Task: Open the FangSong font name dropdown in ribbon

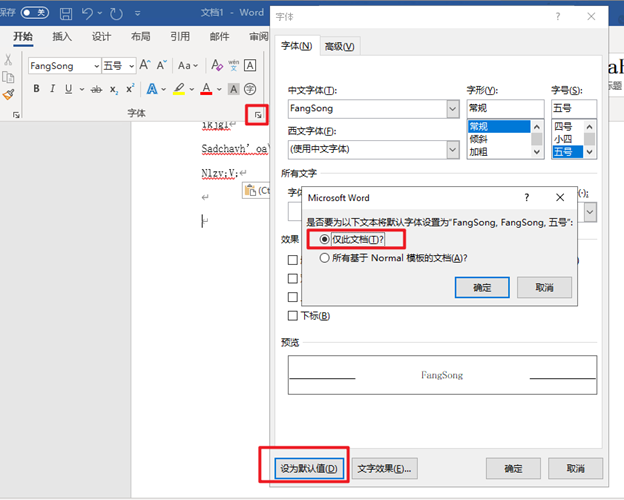Action: 96,66
